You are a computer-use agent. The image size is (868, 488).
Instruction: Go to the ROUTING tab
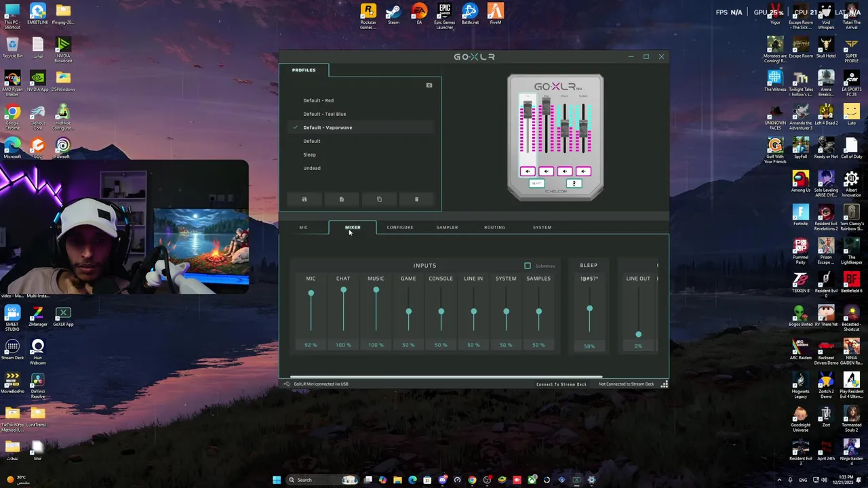[x=494, y=227]
